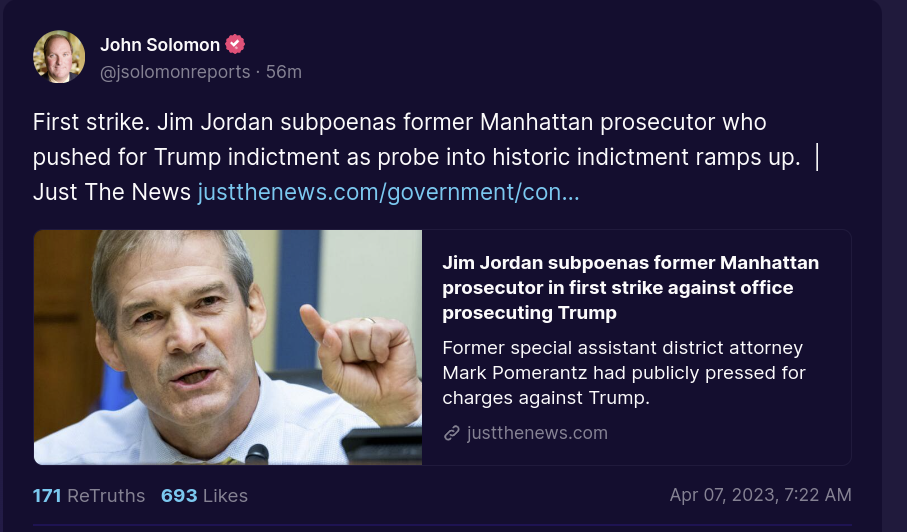907x532 pixels.
Task: Follow the justthenews.com/government/con... URL
Action: [388, 192]
